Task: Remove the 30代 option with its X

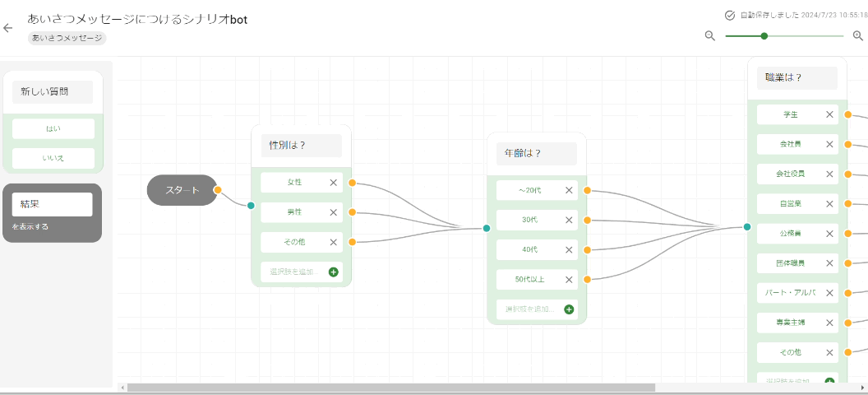Action: click(569, 220)
